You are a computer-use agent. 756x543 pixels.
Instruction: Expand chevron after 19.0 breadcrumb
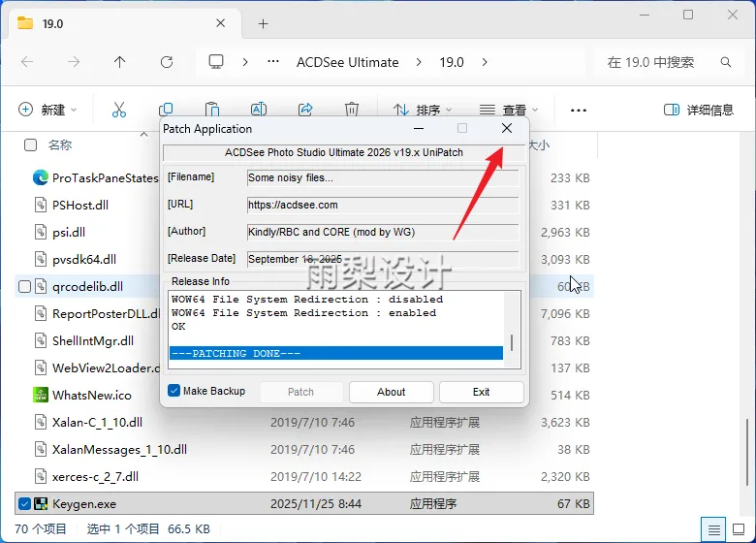coord(485,62)
